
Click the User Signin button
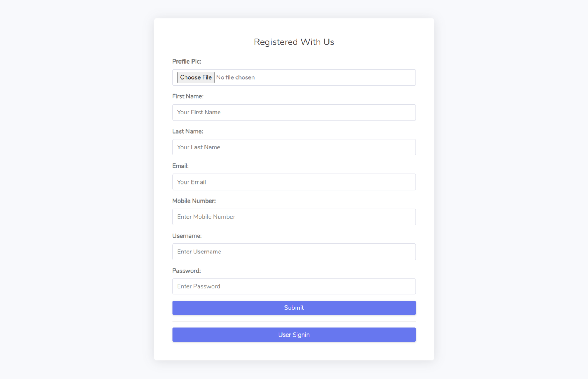(x=294, y=335)
